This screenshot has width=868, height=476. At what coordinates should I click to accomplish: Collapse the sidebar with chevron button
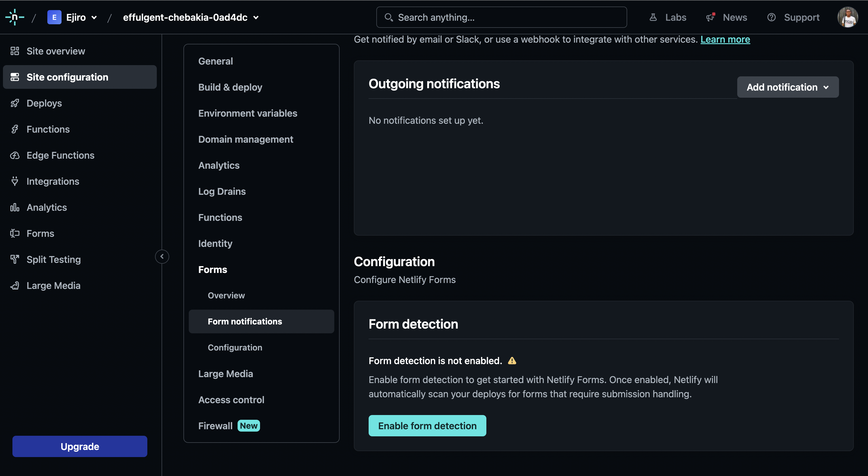tap(162, 257)
